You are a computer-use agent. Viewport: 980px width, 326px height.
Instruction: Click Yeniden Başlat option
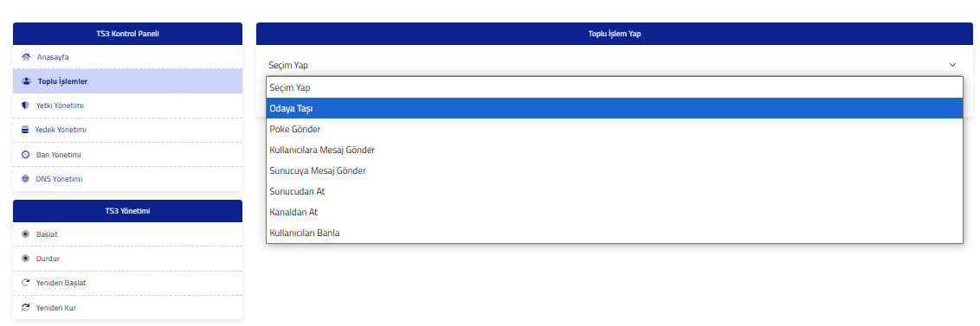pos(127,283)
